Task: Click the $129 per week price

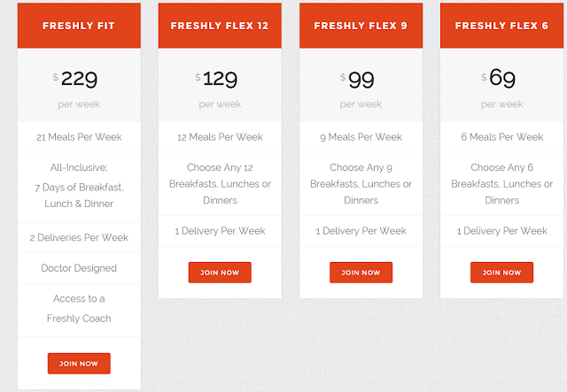Action: (x=219, y=80)
